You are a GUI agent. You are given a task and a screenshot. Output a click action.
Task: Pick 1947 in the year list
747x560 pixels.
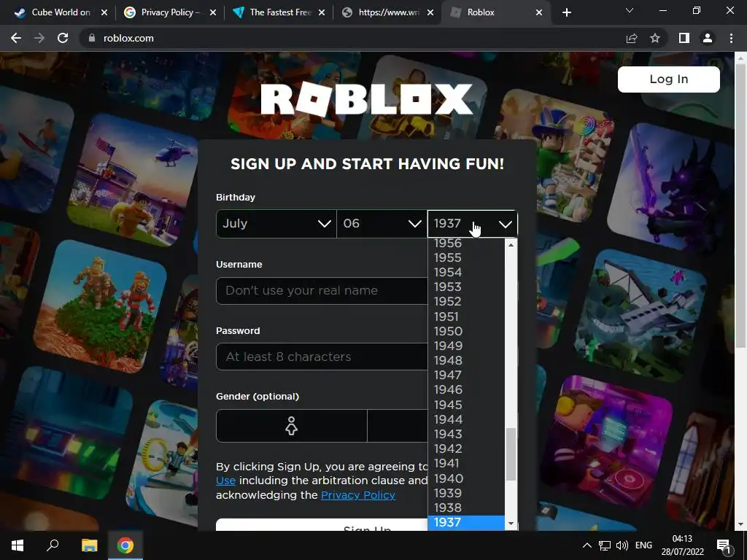[466, 376]
